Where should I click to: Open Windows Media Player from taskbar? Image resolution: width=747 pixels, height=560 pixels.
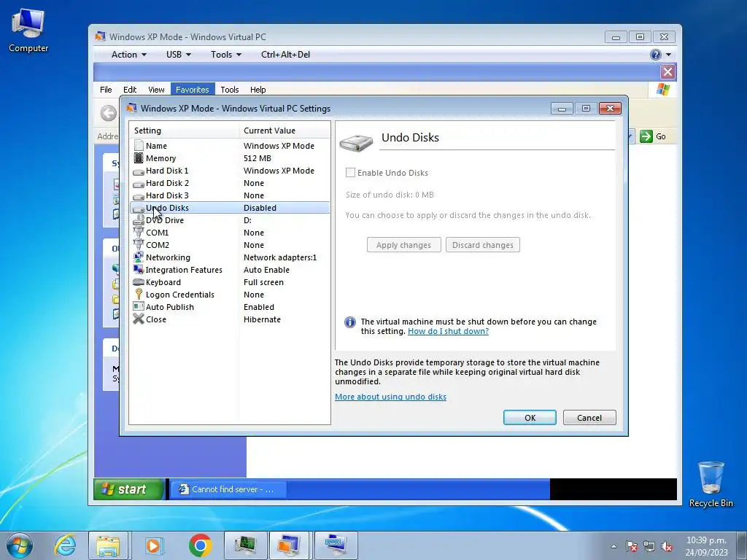click(154, 545)
